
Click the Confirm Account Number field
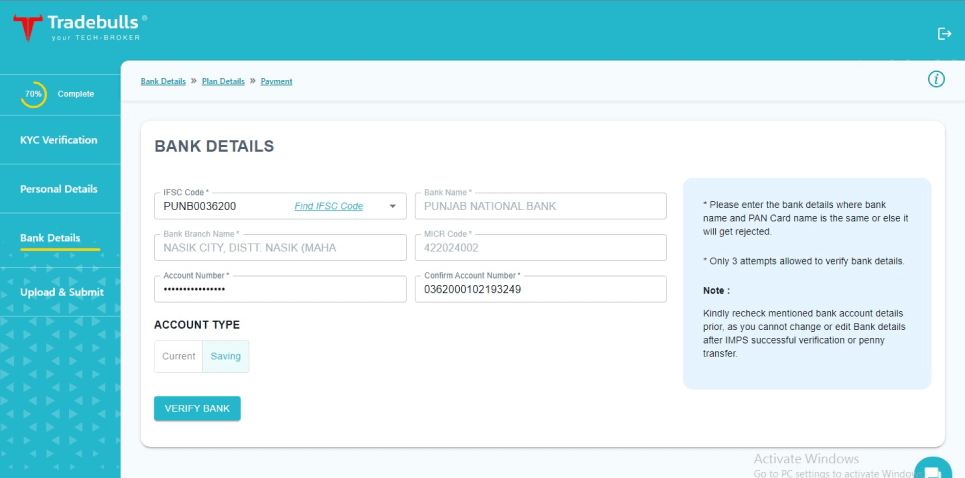pos(540,290)
